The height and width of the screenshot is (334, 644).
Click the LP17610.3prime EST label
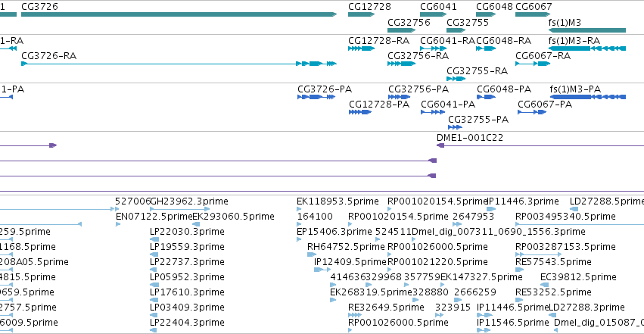tap(187, 292)
